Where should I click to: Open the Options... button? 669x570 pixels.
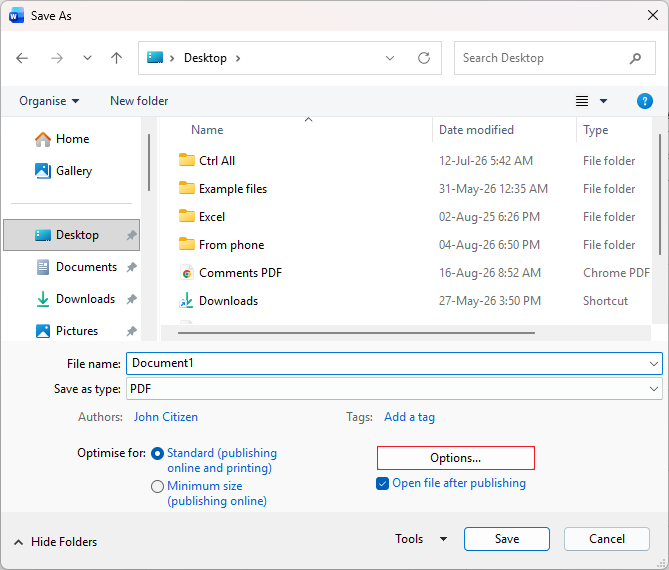tap(456, 458)
